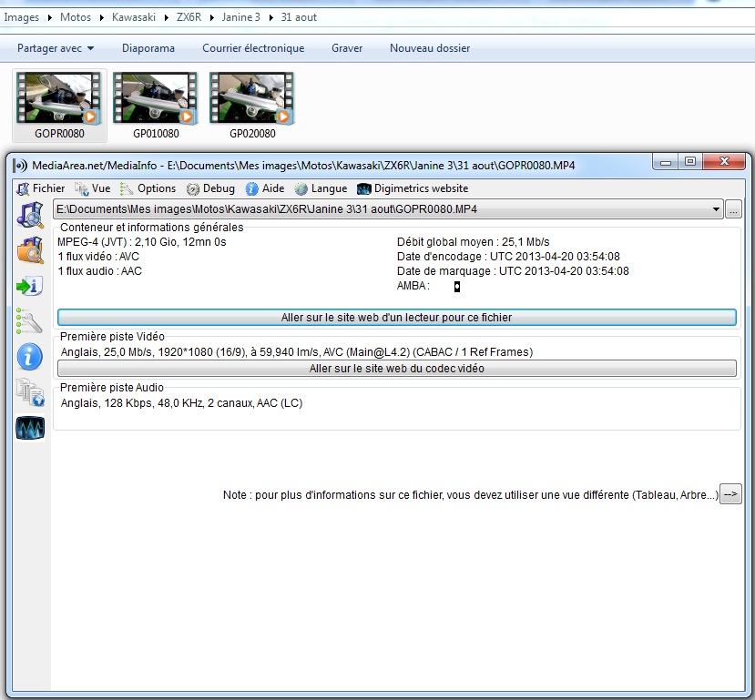Open preferences via the wrench icon

pyautogui.click(x=30, y=321)
